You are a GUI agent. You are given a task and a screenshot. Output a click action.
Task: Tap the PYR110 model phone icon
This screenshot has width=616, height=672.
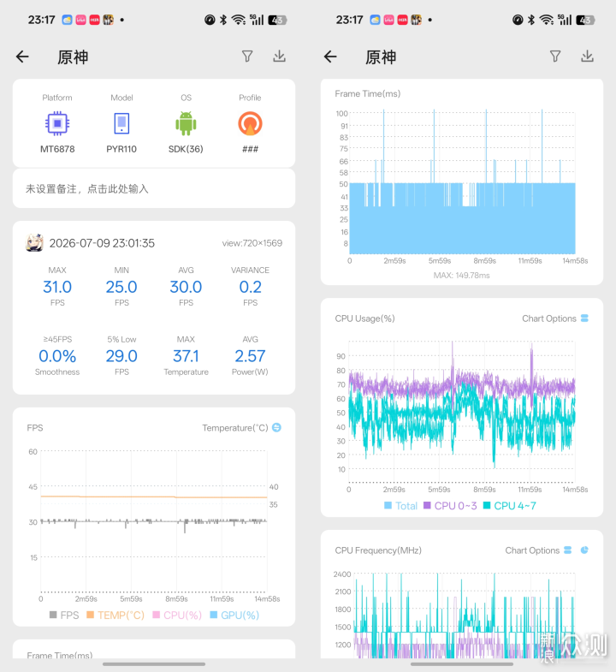coord(121,123)
